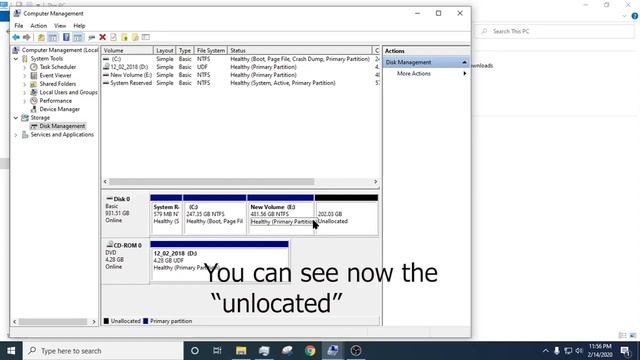This screenshot has width=640, height=360.
Task: Click the Forward arrow in the toolbar
Action: click(27, 38)
